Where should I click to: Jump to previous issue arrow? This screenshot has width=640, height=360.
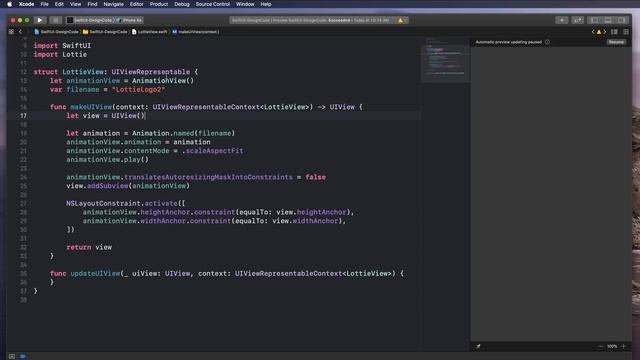click(x=593, y=32)
